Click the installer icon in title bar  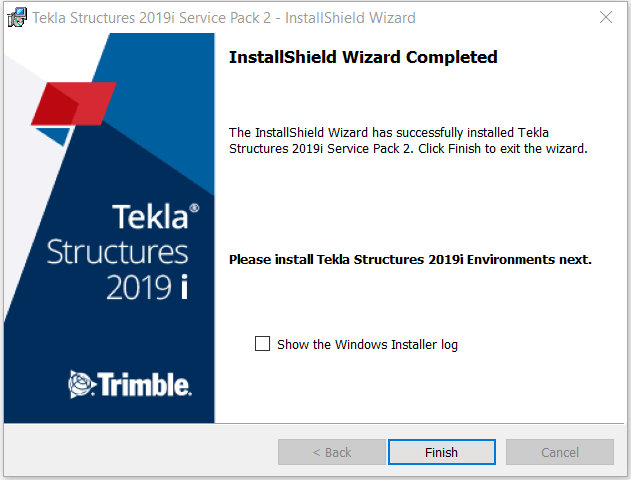point(17,17)
